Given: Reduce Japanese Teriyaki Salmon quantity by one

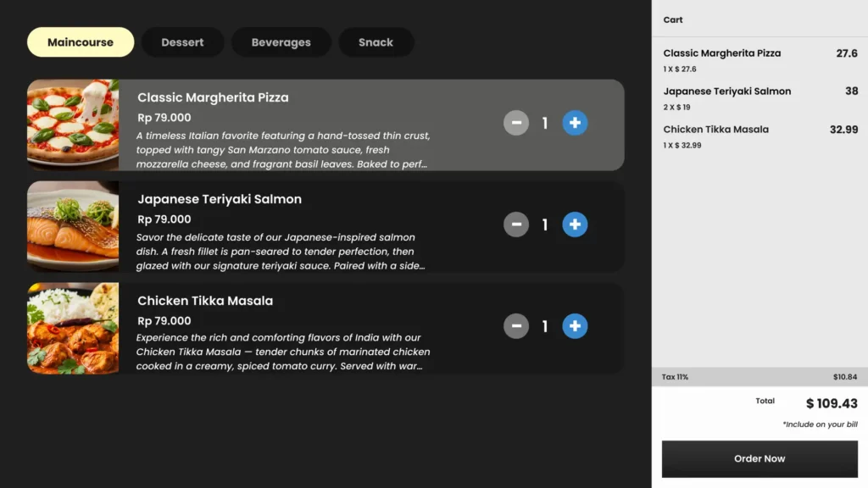Looking at the screenshot, I should pos(516,225).
